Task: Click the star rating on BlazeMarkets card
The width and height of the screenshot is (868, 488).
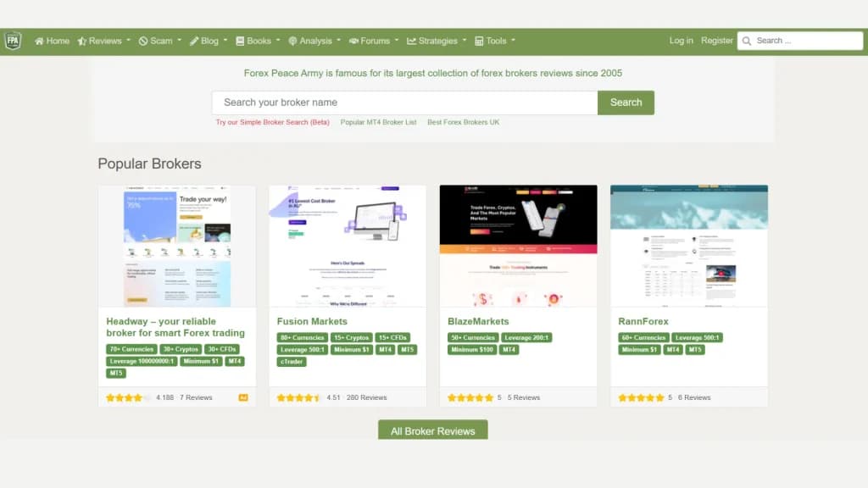Action: 470,397
